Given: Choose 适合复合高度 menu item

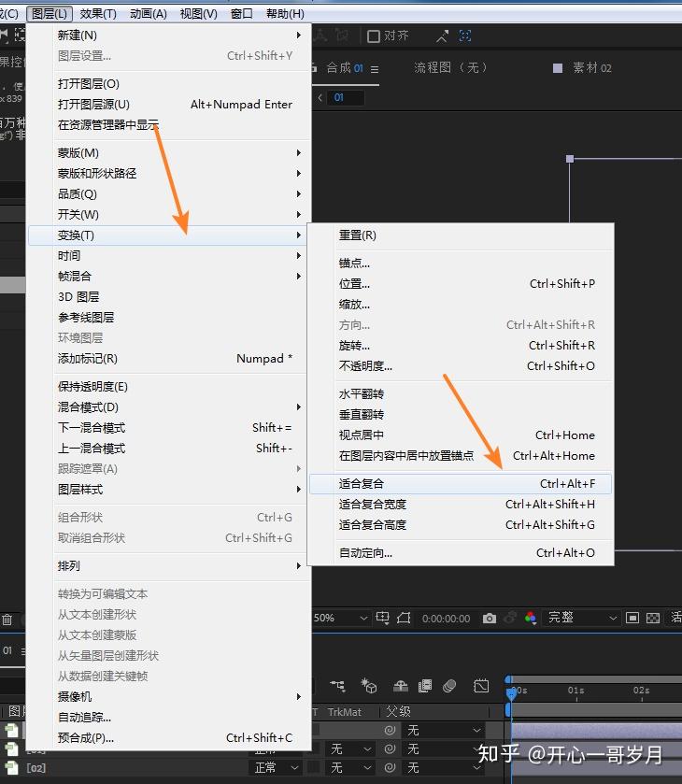Looking at the screenshot, I should (461, 525).
